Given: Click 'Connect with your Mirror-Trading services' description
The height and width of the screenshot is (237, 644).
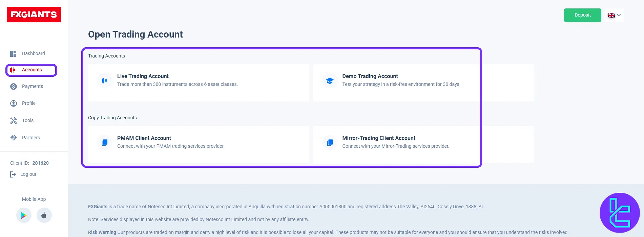Looking at the screenshot, I should point(396,146).
